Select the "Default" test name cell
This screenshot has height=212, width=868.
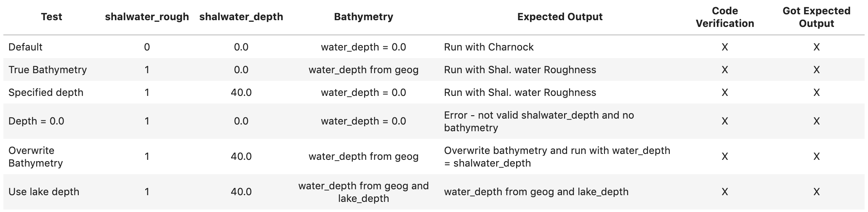pos(26,47)
